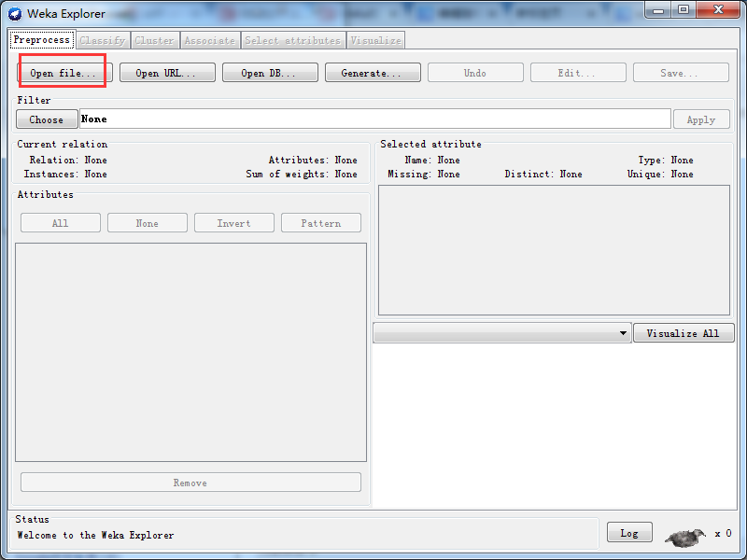Apply the selected filter
The width and height of the screenshot is (747, 560).
pos(701,119)
